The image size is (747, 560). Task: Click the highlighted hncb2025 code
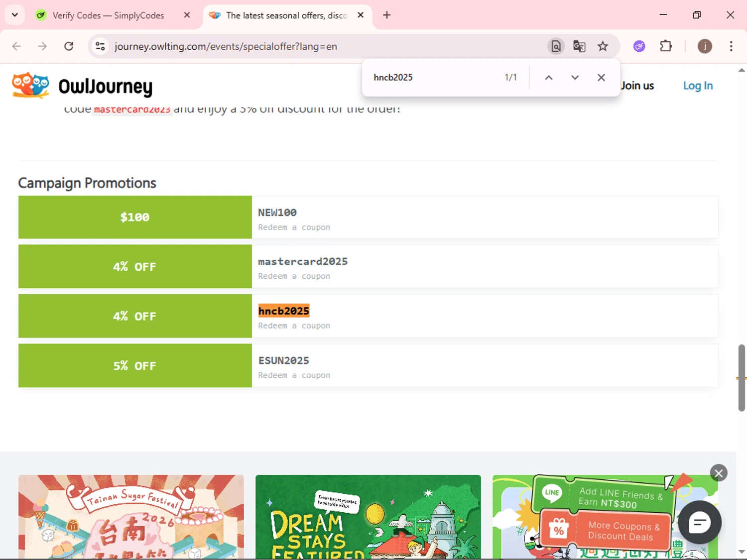[284, 311]
